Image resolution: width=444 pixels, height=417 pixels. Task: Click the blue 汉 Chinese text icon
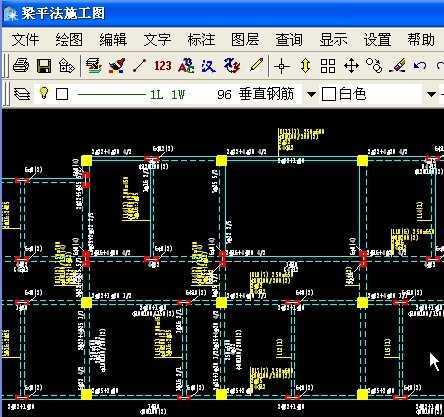[x=209, y=66]
